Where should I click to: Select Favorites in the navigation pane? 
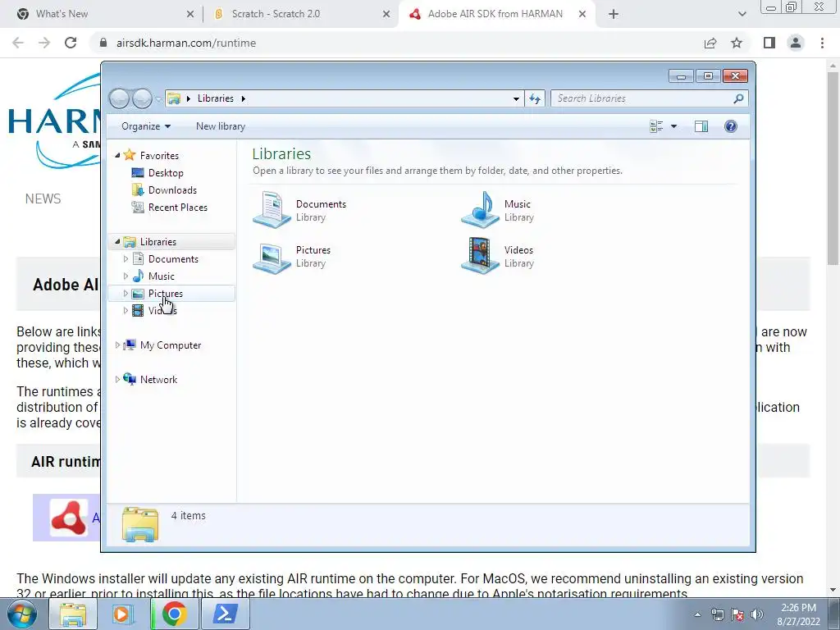click(159, 155)
